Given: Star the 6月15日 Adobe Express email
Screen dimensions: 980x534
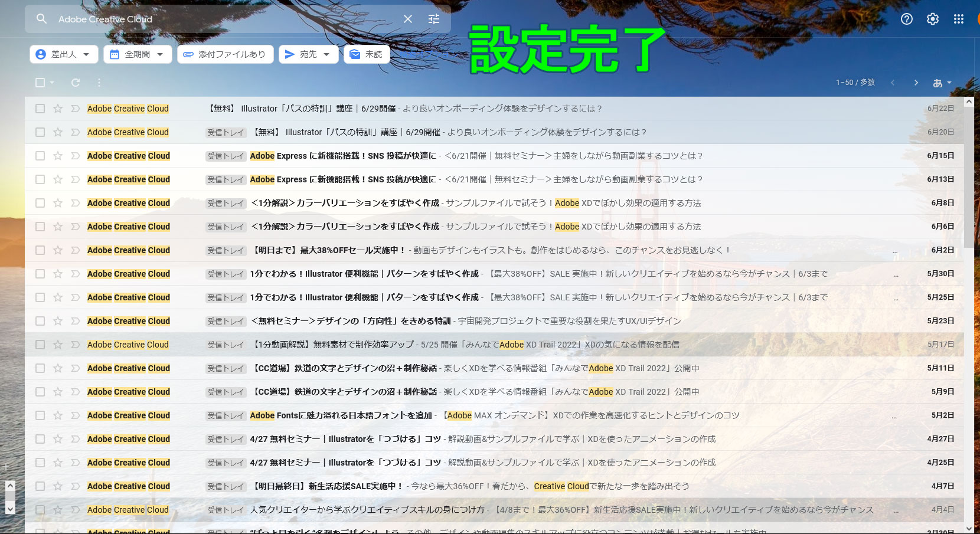Looking at the screenshot, I should (x=58, y=156).
